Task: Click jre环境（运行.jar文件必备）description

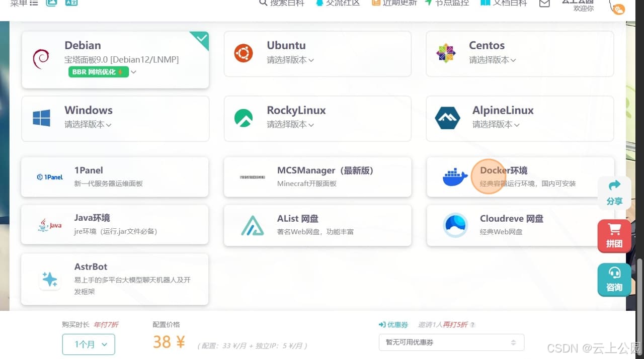Action: 116,231
